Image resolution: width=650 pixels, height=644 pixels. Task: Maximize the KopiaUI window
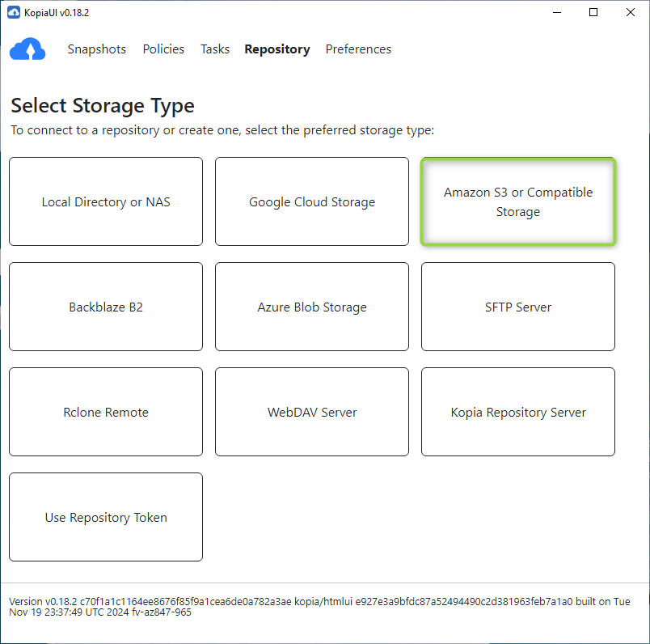click(593, 12)
